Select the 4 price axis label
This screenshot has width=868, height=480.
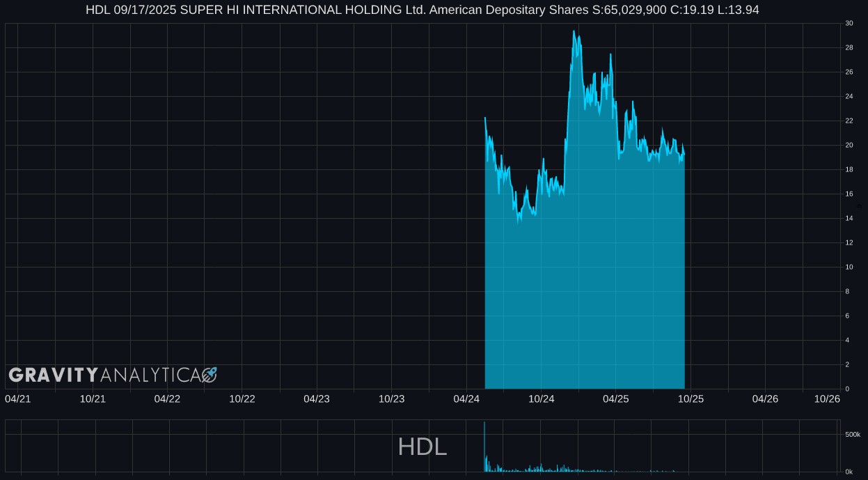coord(847,340)
